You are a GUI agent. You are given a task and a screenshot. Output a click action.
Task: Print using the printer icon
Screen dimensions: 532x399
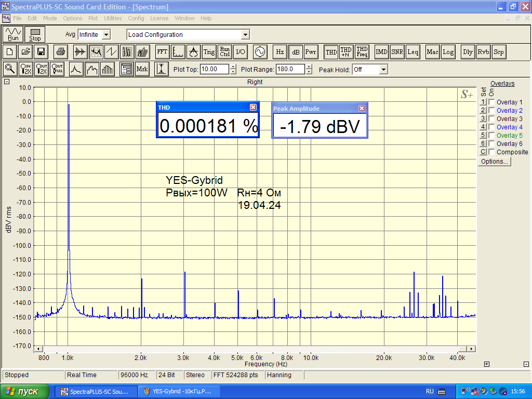(61, 52)
